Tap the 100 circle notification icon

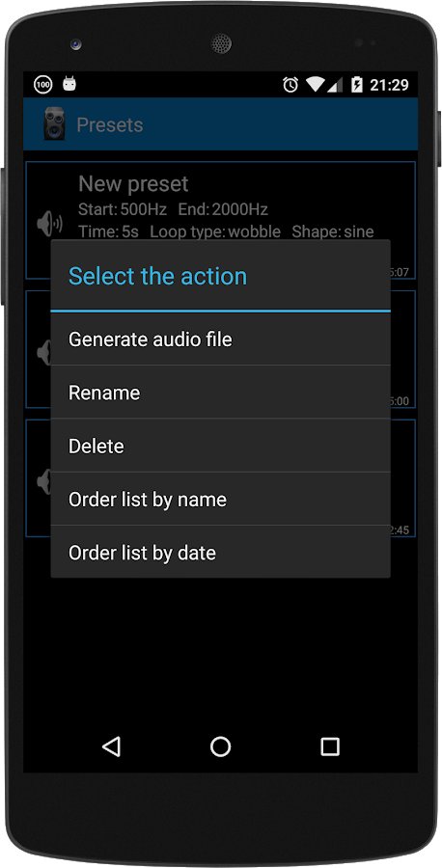pos(42,85)
